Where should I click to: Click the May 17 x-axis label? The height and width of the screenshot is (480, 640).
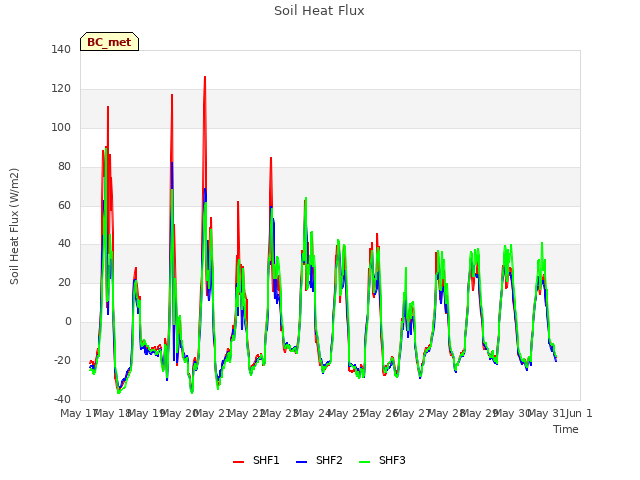[x=78, y=413]
